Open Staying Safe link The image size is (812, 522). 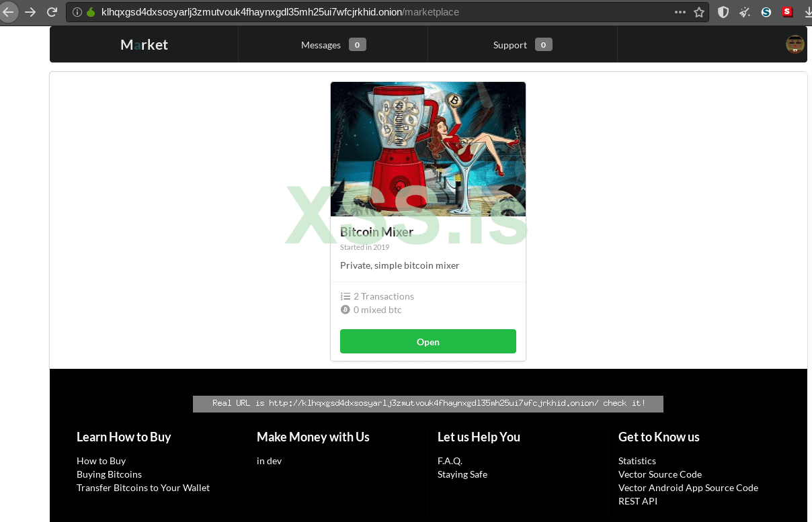(462, 474)
